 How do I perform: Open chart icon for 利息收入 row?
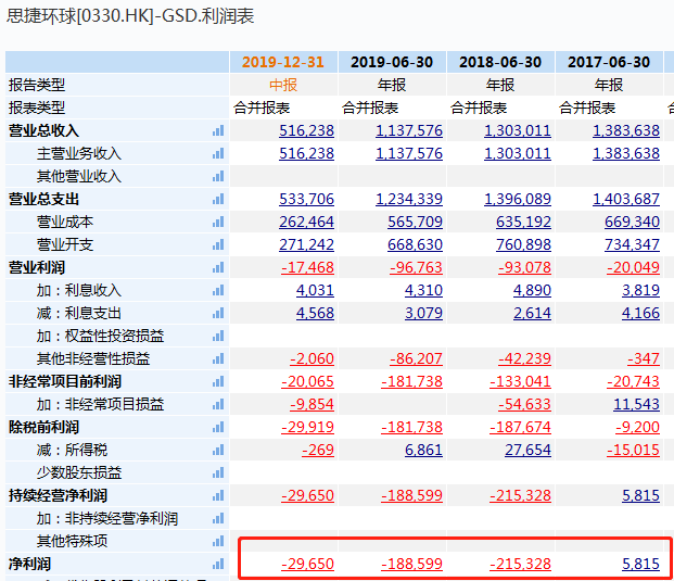click(218, 291)
